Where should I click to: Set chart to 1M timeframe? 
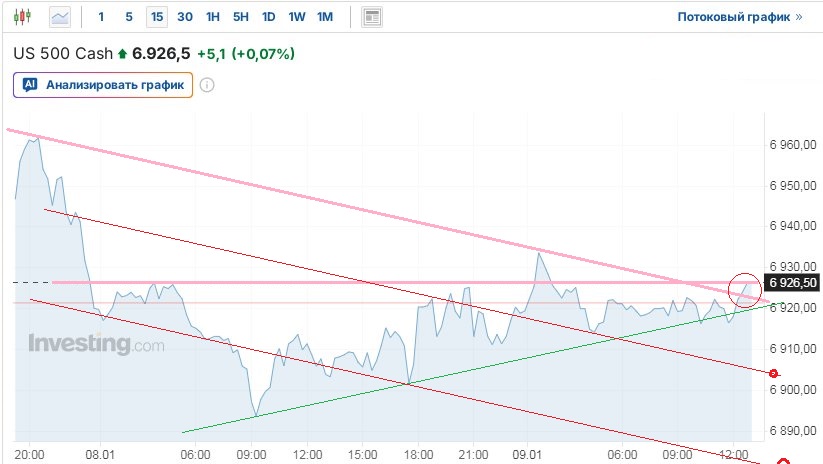[x=325, y=17]
